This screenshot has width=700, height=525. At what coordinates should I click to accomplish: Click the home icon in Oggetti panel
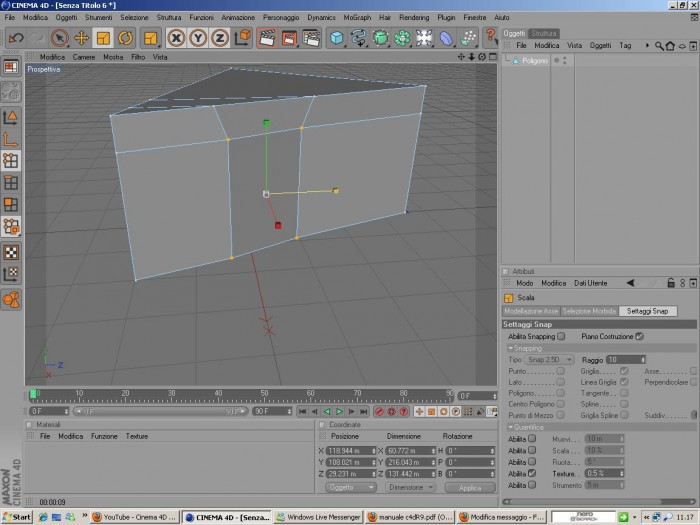pos(670,46)
